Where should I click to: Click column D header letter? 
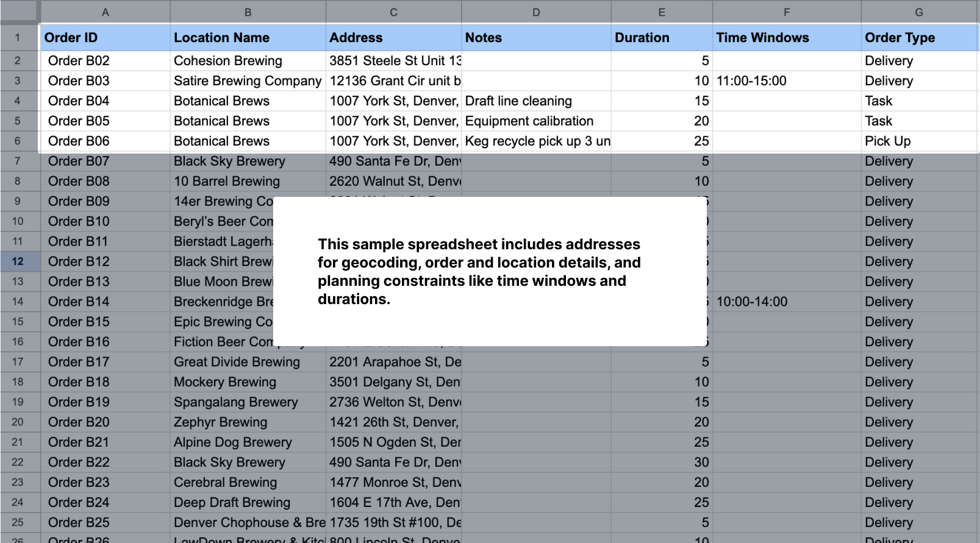pos(536,12)
